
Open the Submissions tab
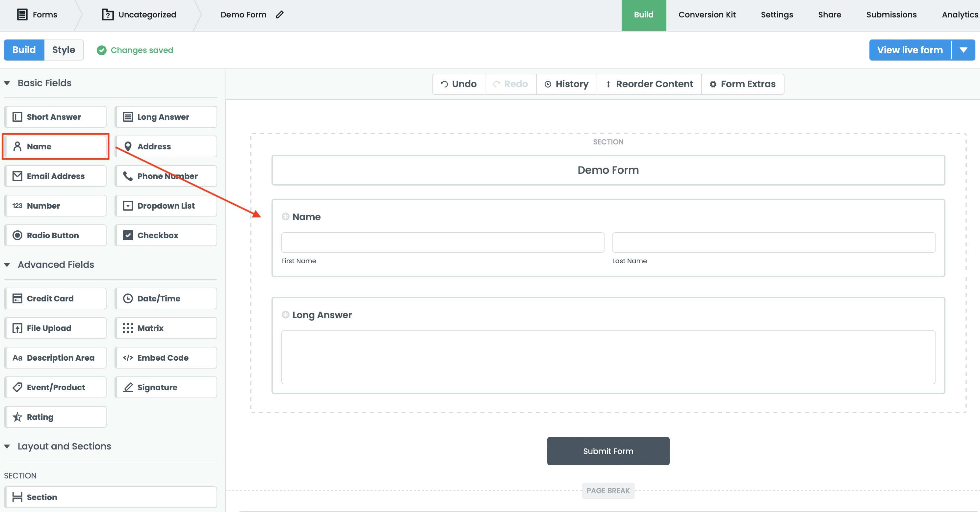891,14
